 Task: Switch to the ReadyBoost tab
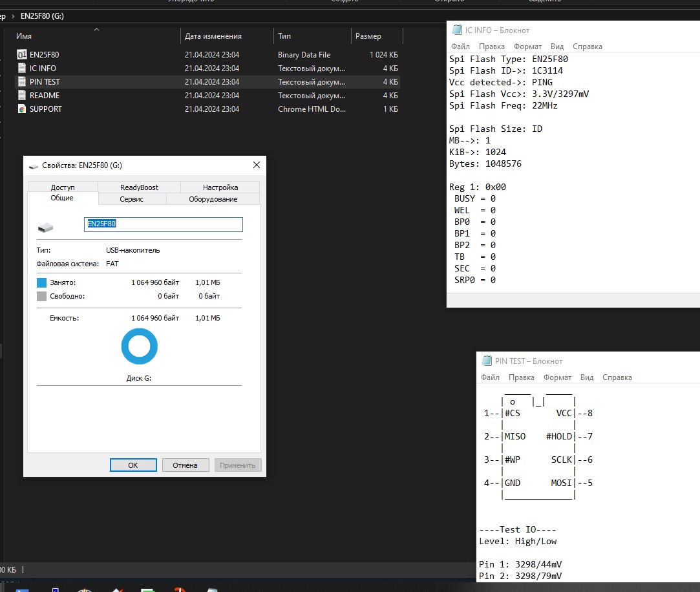[x=139, y=187]
